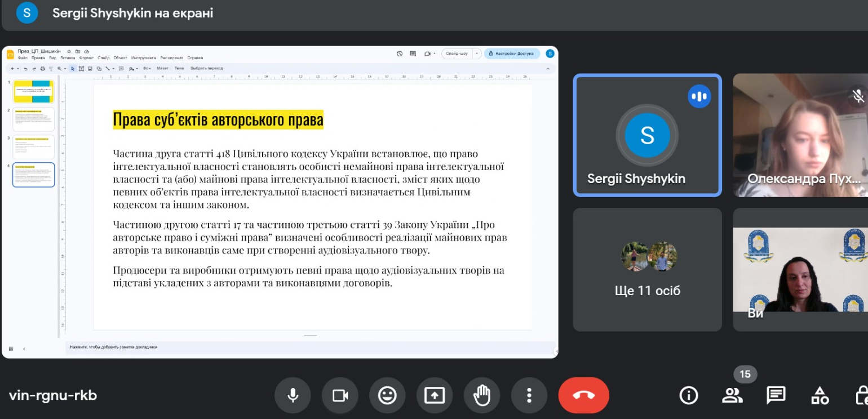Viewport: 868px width, 419px height.
Task: Turn off the camera
Action: coord(340,395)
